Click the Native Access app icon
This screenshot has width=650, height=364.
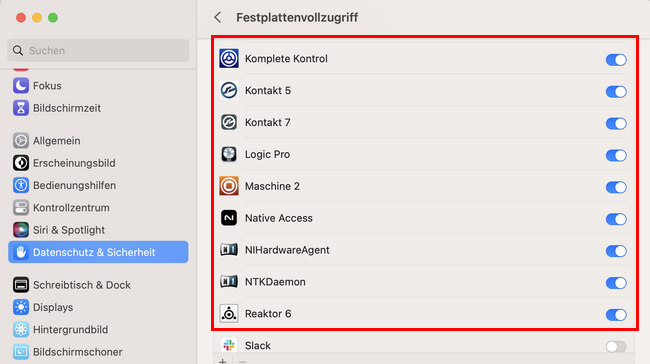(229, 218)
